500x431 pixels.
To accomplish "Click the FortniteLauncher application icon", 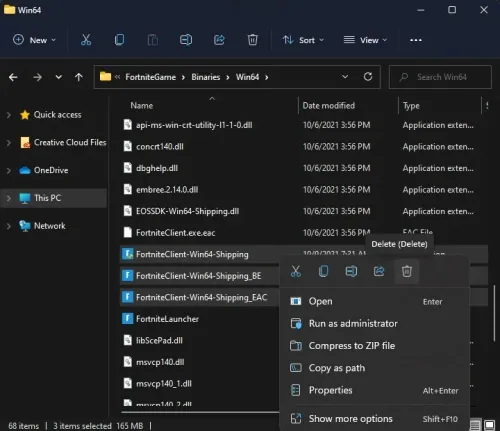I will click(127, 319).
